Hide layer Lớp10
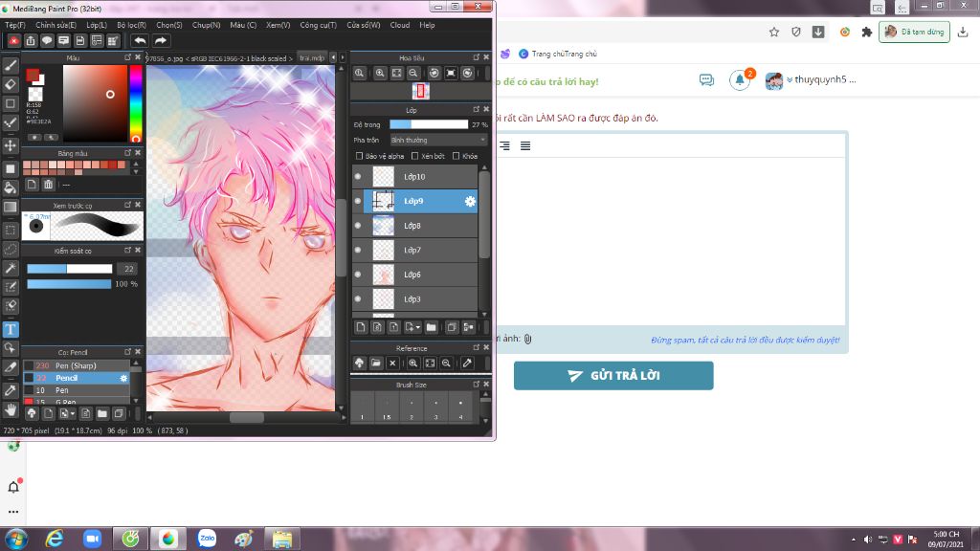The height and width of the screenshot is (551, 980). pos(358,177)
